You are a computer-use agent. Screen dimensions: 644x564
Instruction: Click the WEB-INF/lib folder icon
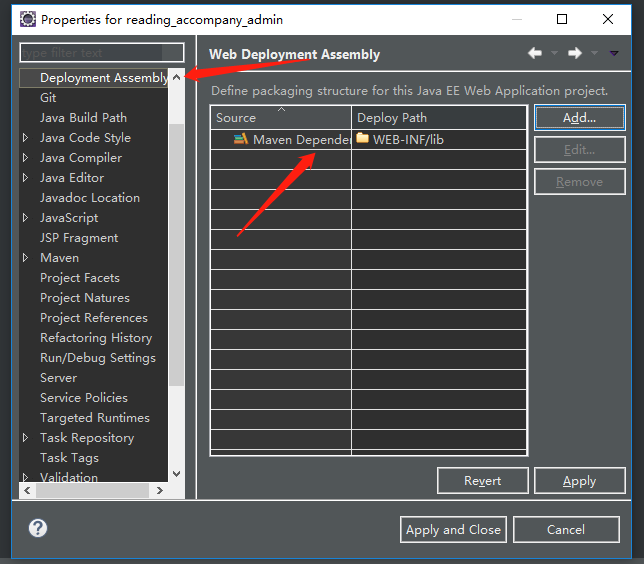click(362, 138)
